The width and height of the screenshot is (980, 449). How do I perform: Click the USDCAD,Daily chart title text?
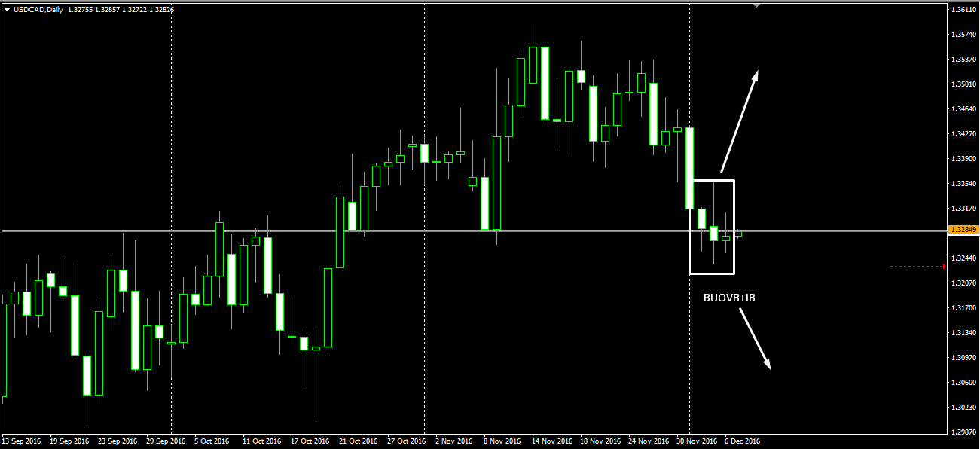click(38, 9)
